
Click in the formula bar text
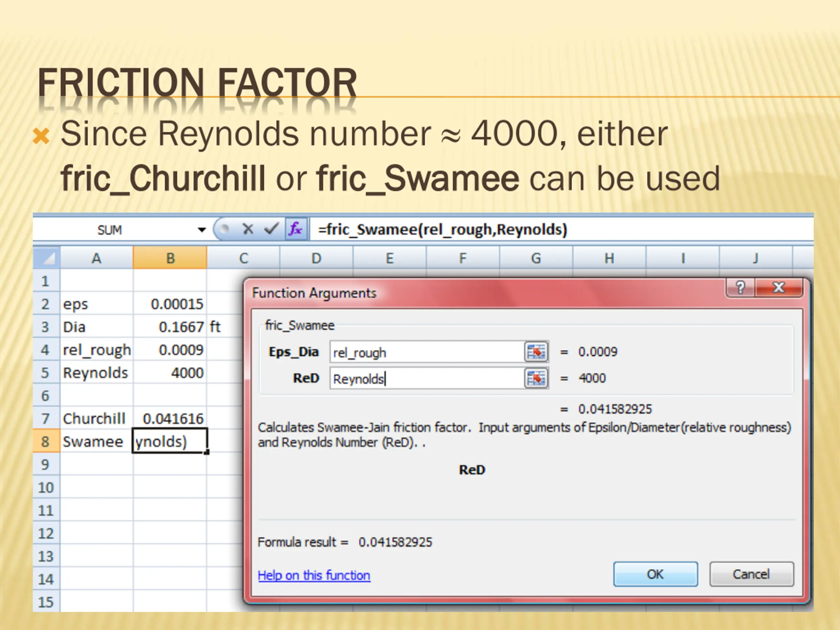click(442, 229)
